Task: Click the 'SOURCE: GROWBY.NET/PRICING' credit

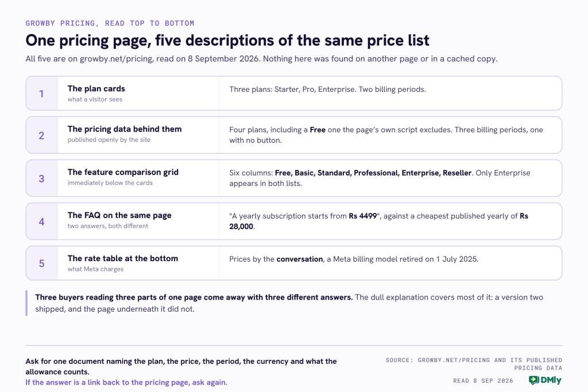Action: pos(474,364)
